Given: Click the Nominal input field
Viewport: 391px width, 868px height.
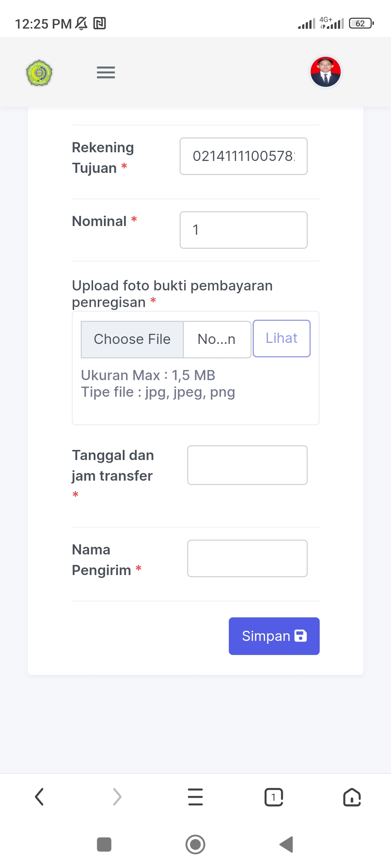Looking at the screenshot, I should point(243,230).
